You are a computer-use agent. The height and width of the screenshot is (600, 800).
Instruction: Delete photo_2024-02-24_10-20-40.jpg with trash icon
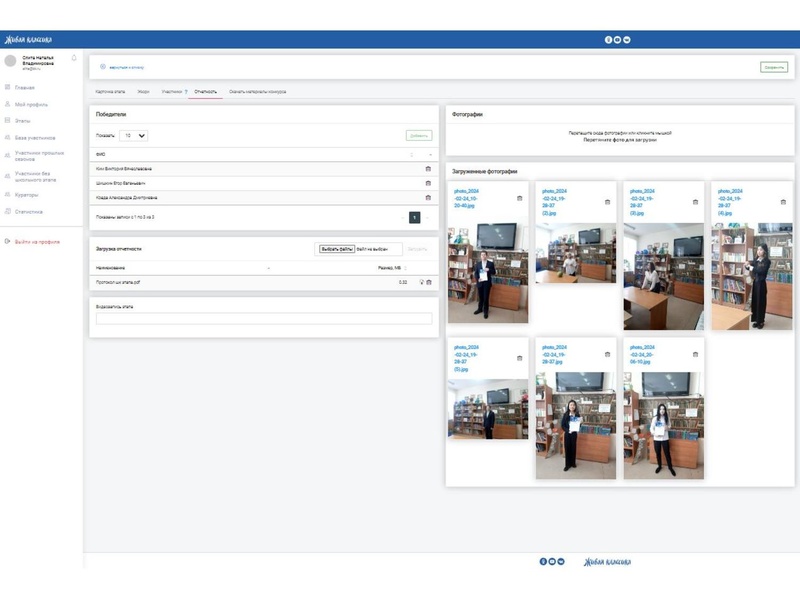click(520, 198)
